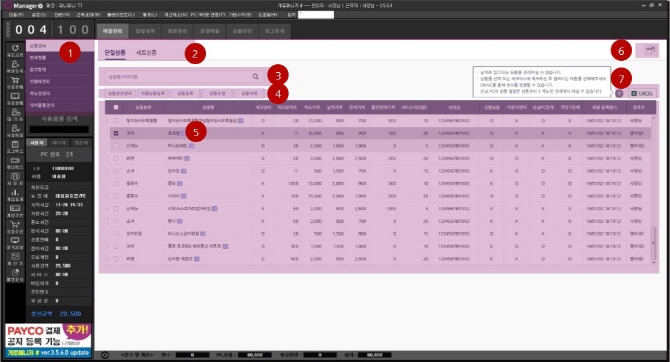Open detail icon in the row with 300 boxes
670x362 pixels.
pyautogui.click(x=225, y=246)
